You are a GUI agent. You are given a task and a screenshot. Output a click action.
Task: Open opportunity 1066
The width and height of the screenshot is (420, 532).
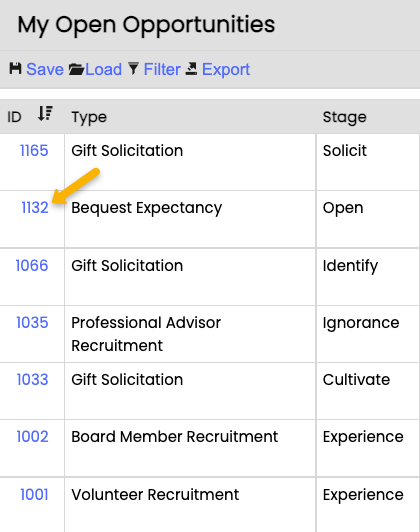32,265
